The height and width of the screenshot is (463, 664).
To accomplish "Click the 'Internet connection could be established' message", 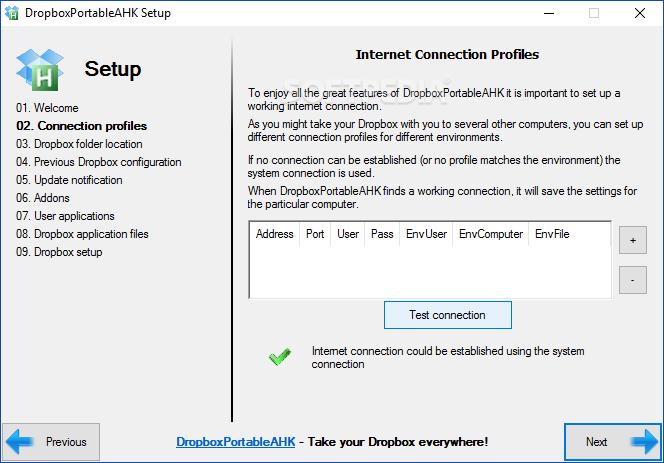I will point(448,358).
